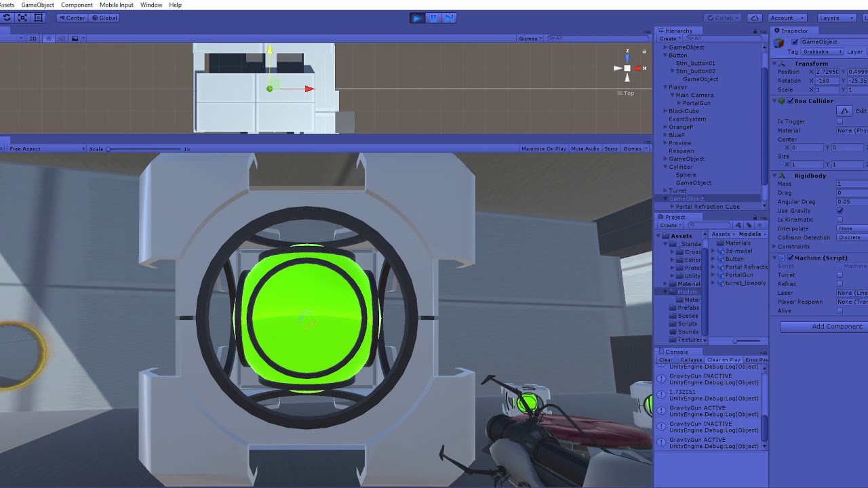The width and height of the screenshot is (868, 488).
Task: Open the Component menu
Action: point(77,5)
